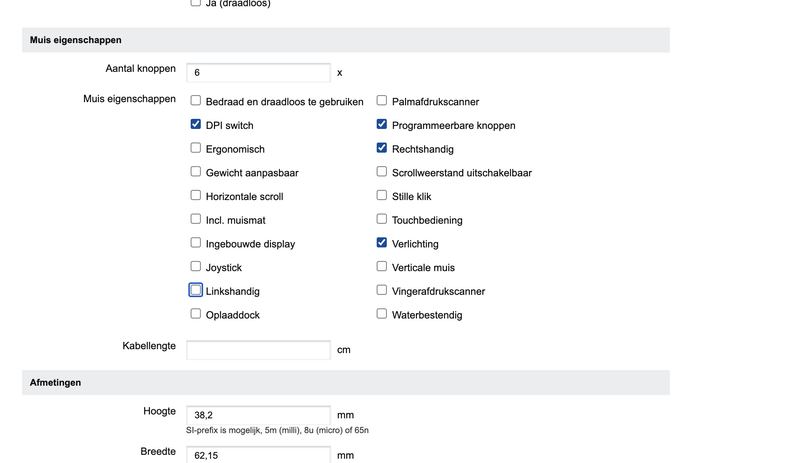
Task: Select the Ingebouwde display checkbox
Action: tap(196, 243)
